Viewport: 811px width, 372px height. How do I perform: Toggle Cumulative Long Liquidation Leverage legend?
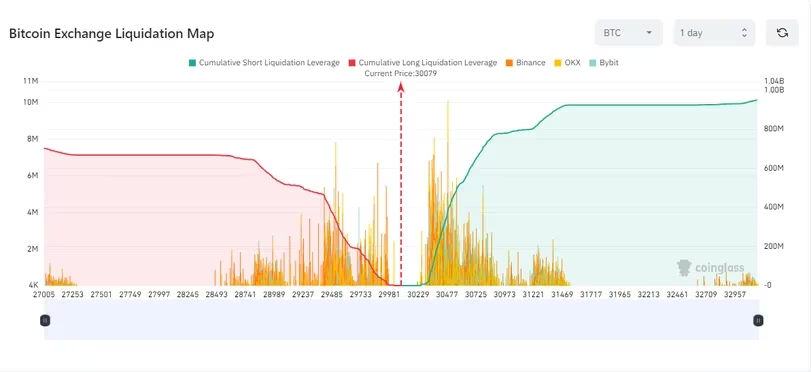[423, 63]
